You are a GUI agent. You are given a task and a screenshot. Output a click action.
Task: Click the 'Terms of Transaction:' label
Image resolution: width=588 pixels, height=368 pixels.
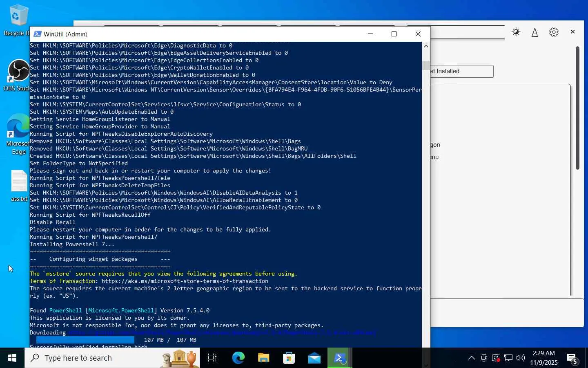64,281
